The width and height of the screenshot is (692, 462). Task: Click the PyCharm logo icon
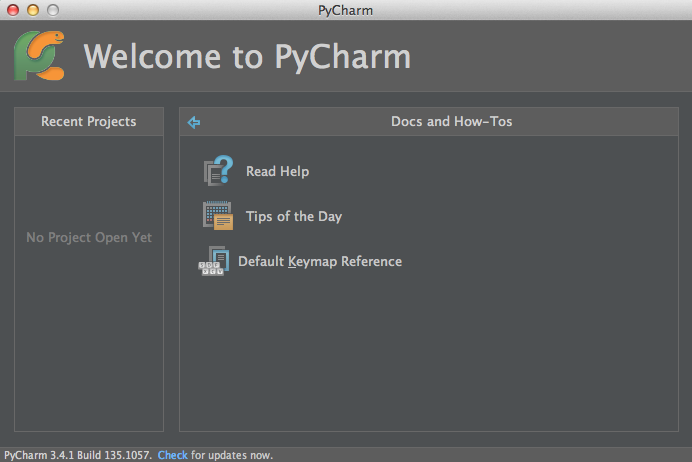click(x=41, y=56)
